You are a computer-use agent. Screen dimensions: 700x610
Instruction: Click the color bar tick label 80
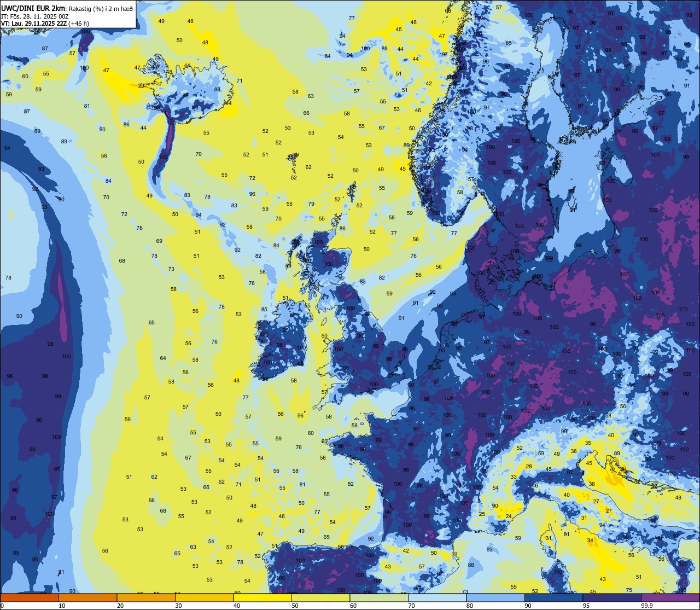pos(470,606)
